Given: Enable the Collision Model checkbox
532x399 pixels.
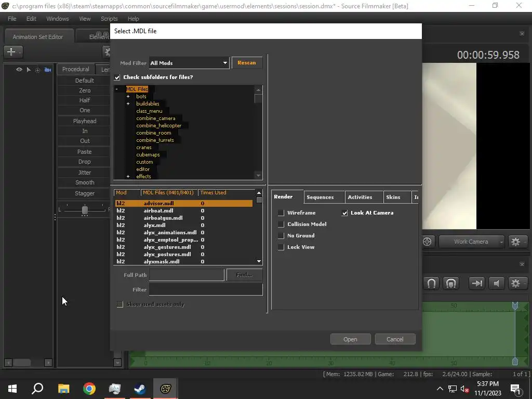Looking at the screenshot, I should 281,224.
